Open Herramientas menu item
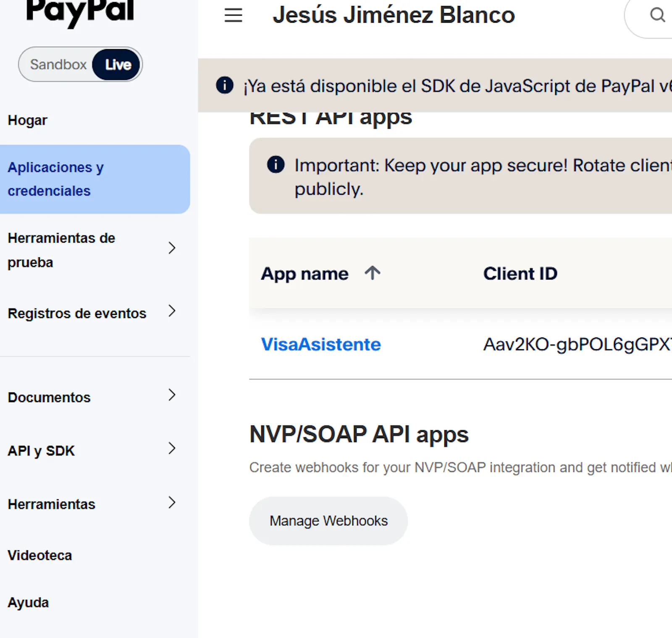 (52, 504)
